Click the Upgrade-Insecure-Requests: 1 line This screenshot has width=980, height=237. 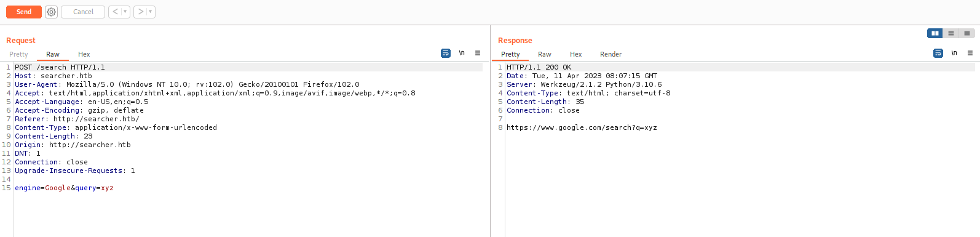tap(75, 171)
